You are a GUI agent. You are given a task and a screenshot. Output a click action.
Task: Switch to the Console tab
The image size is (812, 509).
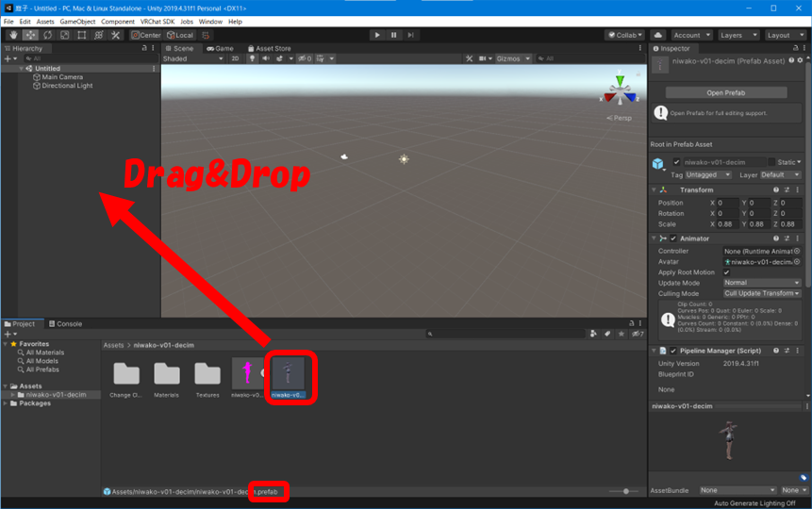click(65, 323)
